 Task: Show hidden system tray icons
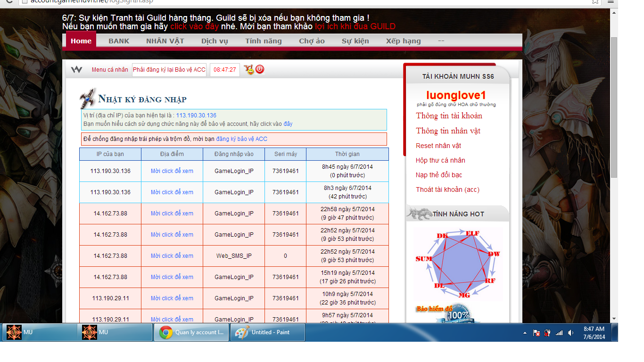click(525, 333)
